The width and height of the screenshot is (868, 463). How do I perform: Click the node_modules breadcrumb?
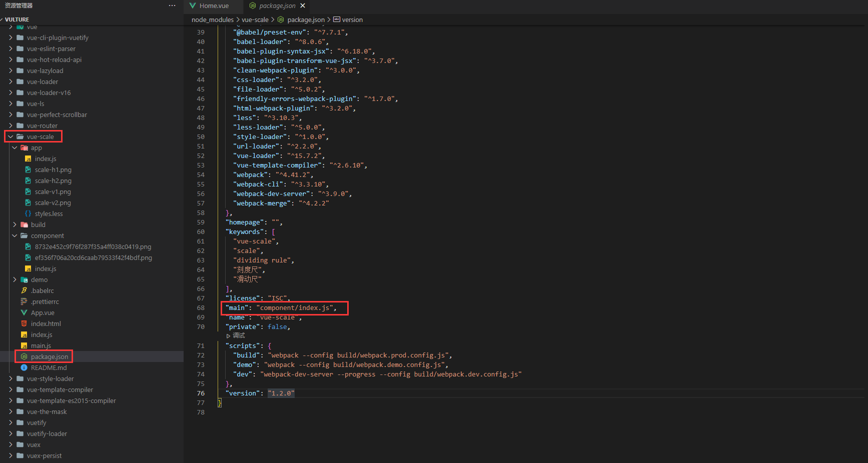(213, 19)
